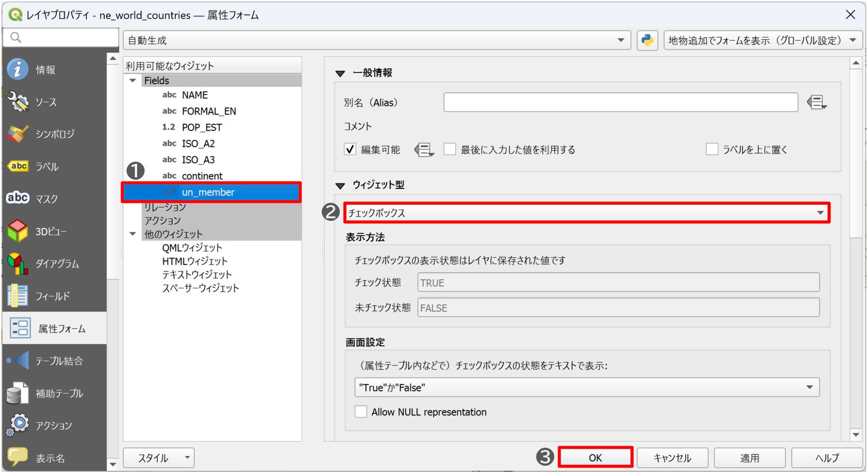868x474 pixels.
Task: Click the Python function editor icon
Action: [647, 40]
